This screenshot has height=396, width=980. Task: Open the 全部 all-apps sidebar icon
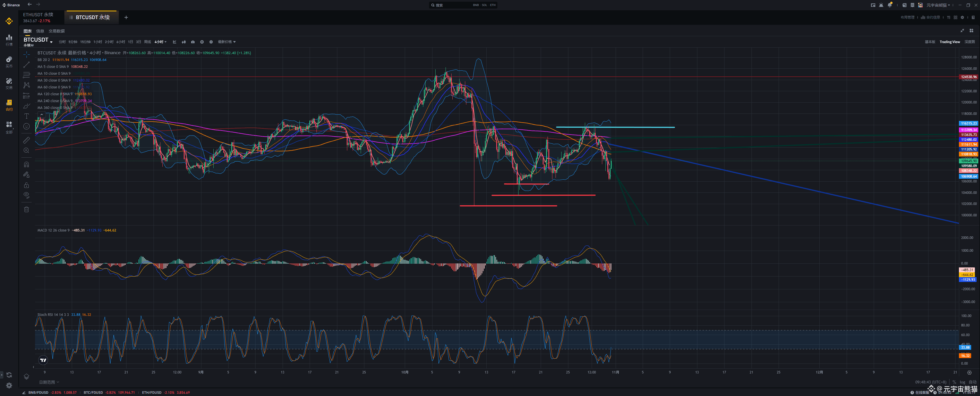coord(9,127)
